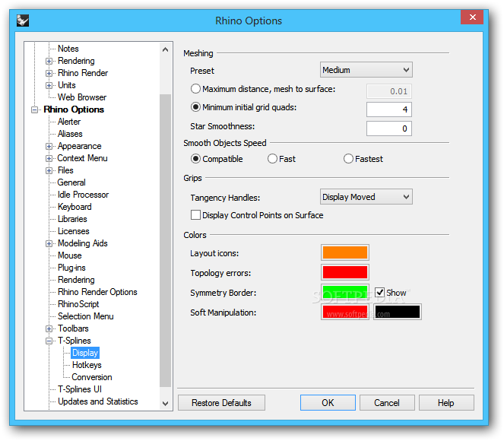Viewport: 504px width, 441px height.
Task: Open the Aliases options page
Action: (70, 134)
